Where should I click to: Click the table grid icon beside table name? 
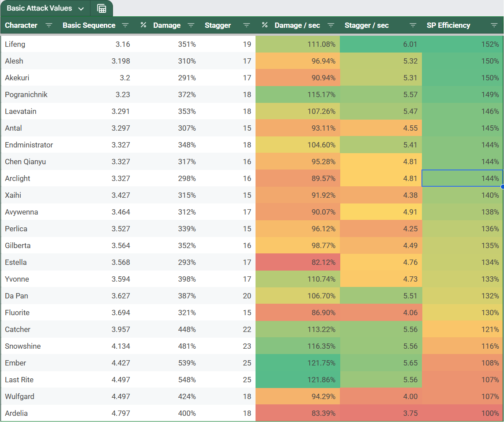[x=102, y=9]
